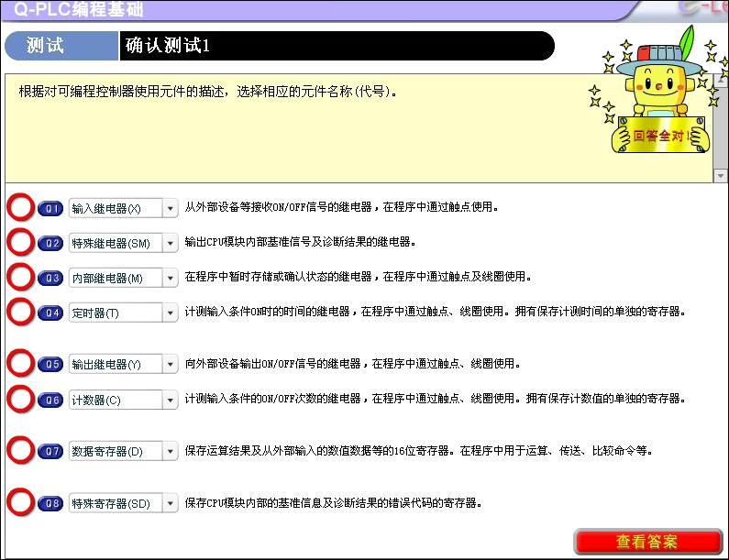Image resolution: width=729 pixels, height=560 pixels.
Task: Click the red circle mark beside Q5
Action: [20, 364]
